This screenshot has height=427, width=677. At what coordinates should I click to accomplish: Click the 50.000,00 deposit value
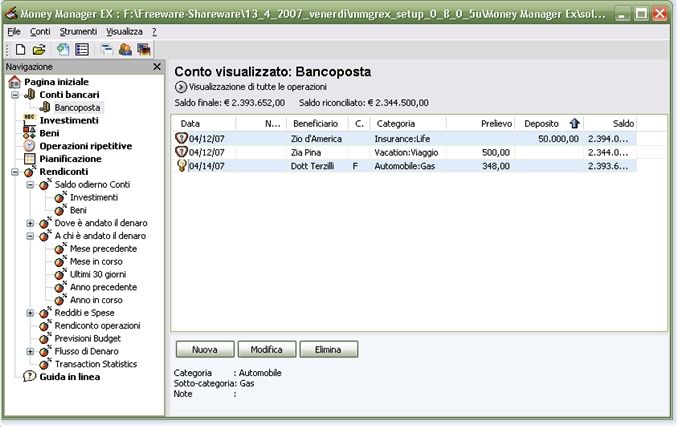558,139
